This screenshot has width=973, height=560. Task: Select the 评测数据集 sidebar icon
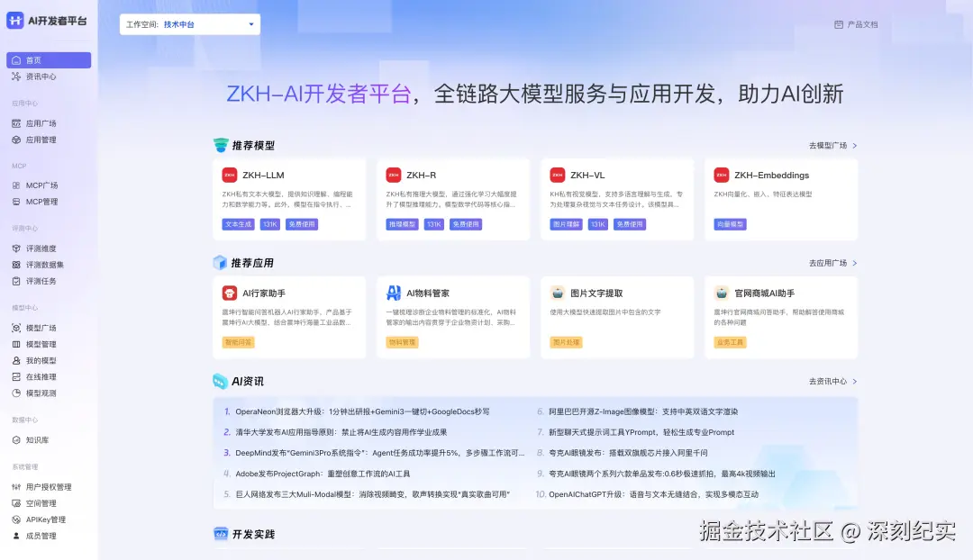point(16,264)
